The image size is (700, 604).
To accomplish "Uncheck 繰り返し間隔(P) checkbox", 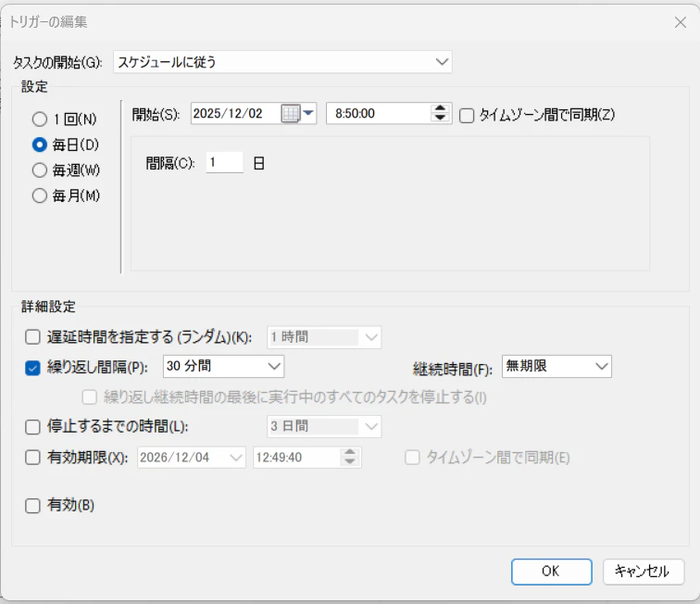I will pos(32,368).
